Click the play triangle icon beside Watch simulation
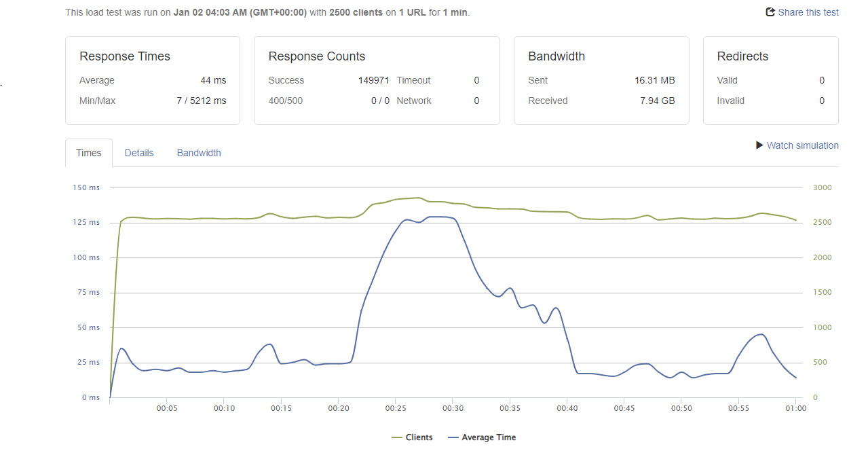 pyautogui.click(x=759, y=145)
